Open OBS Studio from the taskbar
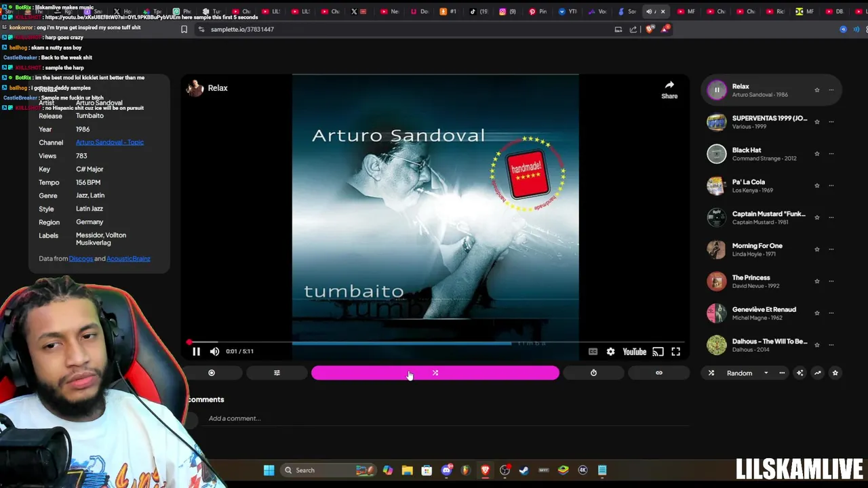 505,470
